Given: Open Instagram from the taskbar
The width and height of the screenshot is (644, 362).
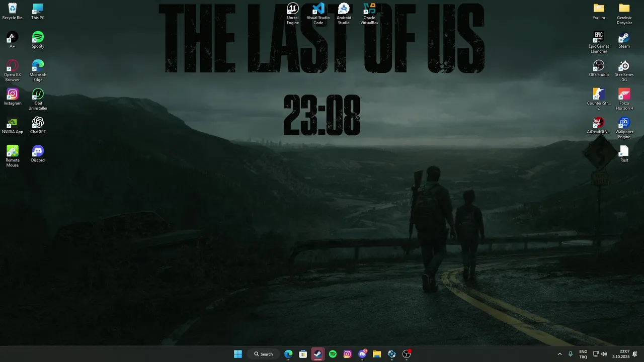Looking at the screenshot, I should 347,354.
